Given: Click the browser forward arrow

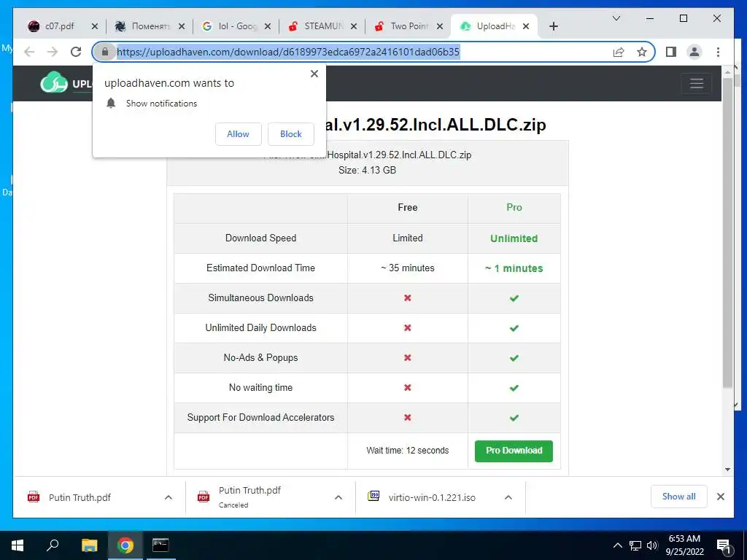Looking at the screenshot, I should 53,52.
